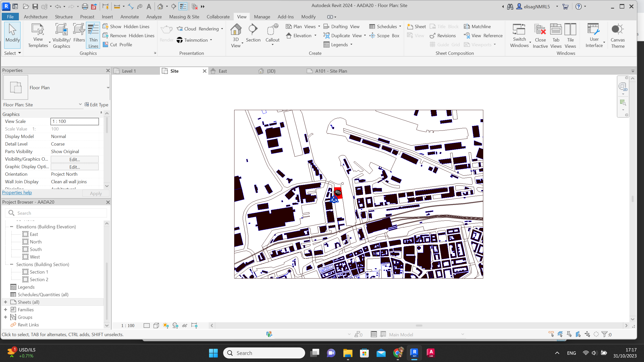The width and height of the screenshot is (644, 362).
Task: Toggle Thin Lines mode
Action: (x=93, y=35)
